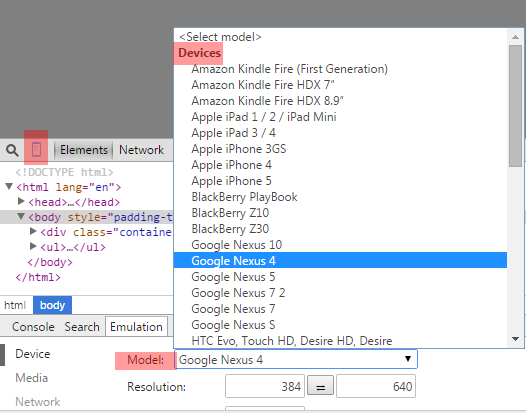Image resolution: width=526 pixels, height=413 pixels.
Task: Click the resolution width field 384
Action: click(265, 386)
